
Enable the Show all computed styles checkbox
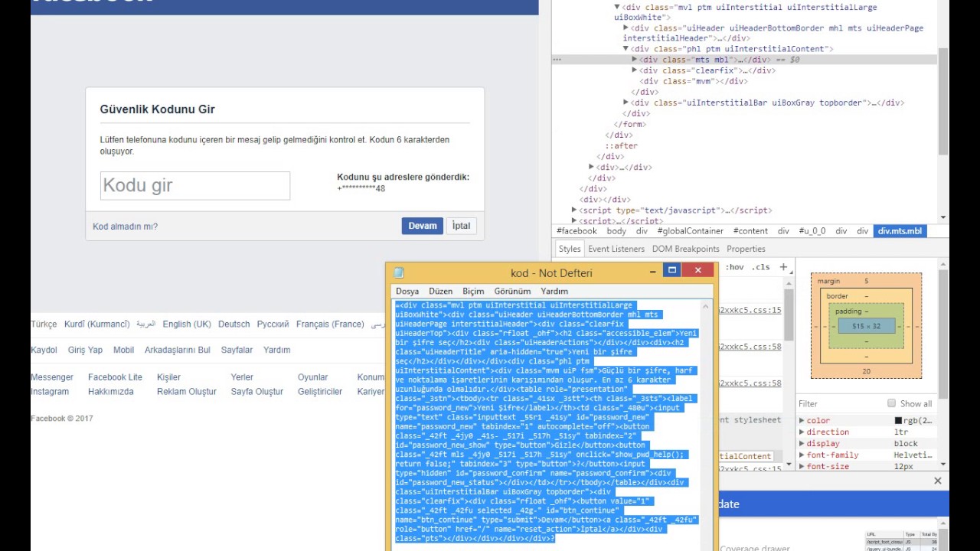(x=891, y=403)
